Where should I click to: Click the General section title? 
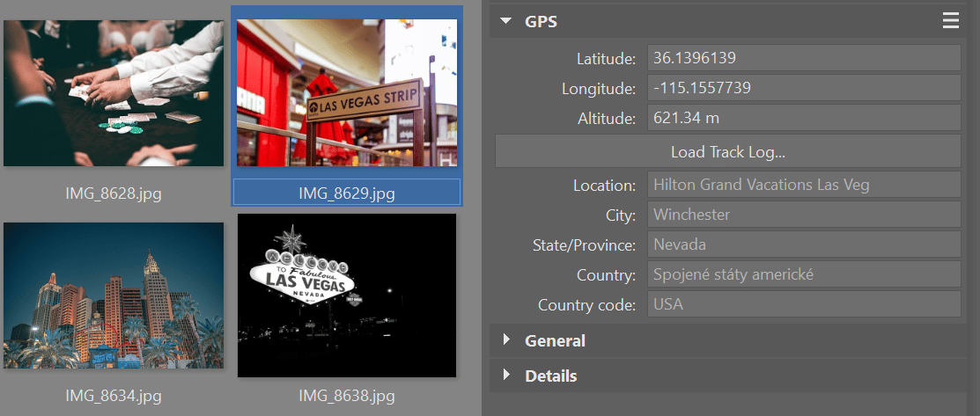pos(555,340)
